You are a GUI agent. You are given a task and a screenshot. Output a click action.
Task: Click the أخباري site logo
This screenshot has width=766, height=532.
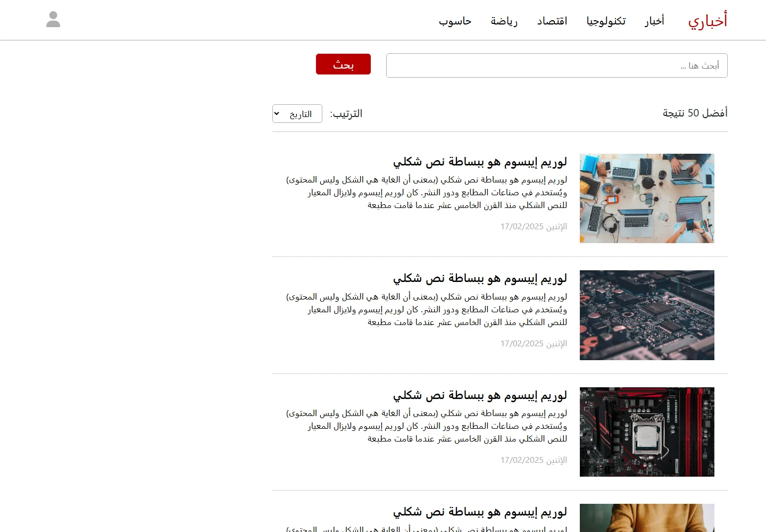[x=707, y=20]
